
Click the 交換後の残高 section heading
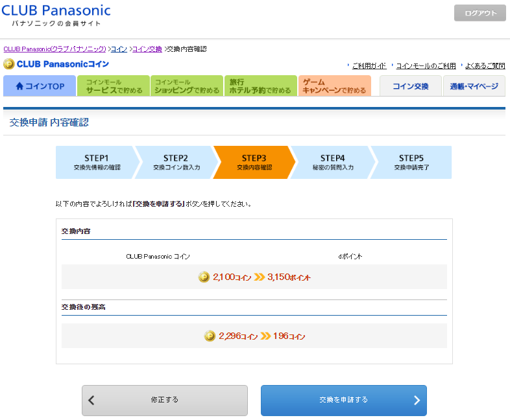[x=83, y=307]
